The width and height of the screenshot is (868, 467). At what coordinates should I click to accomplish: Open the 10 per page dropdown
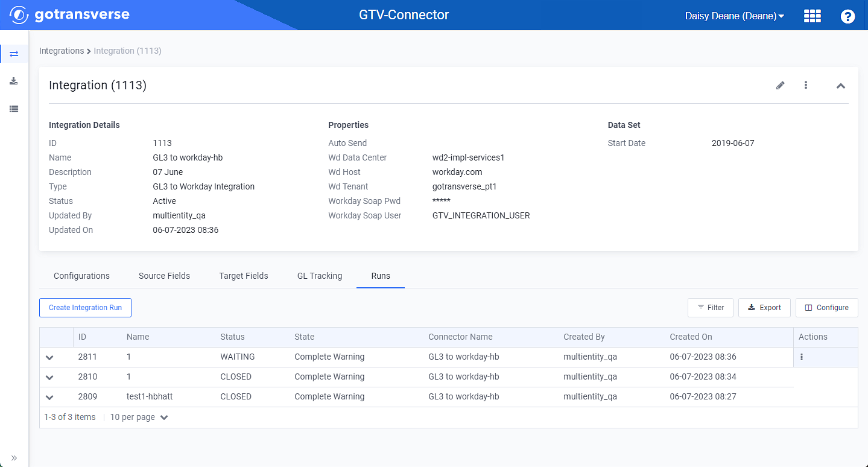(x=139, y=417)
